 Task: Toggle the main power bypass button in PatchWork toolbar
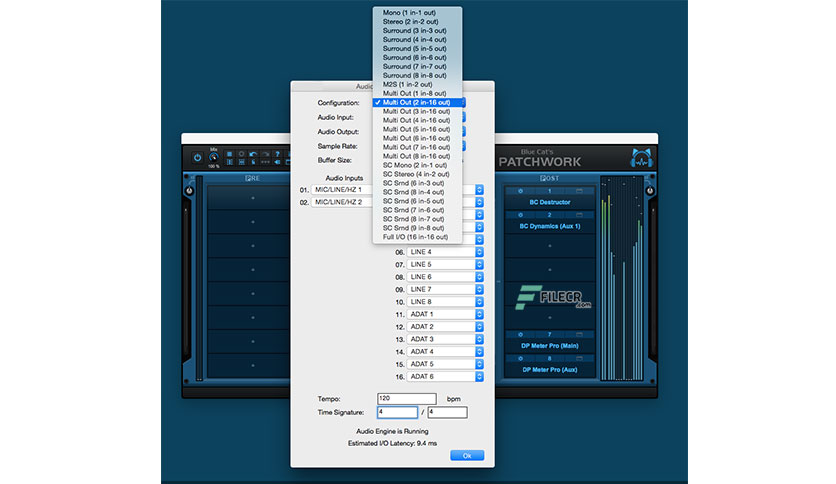[x=197, y=158]
